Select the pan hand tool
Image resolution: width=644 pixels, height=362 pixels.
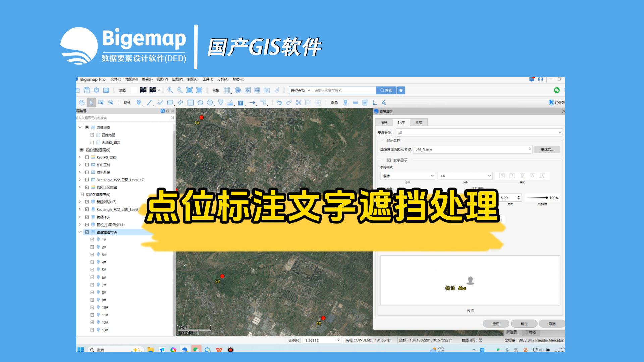point(82,103)
